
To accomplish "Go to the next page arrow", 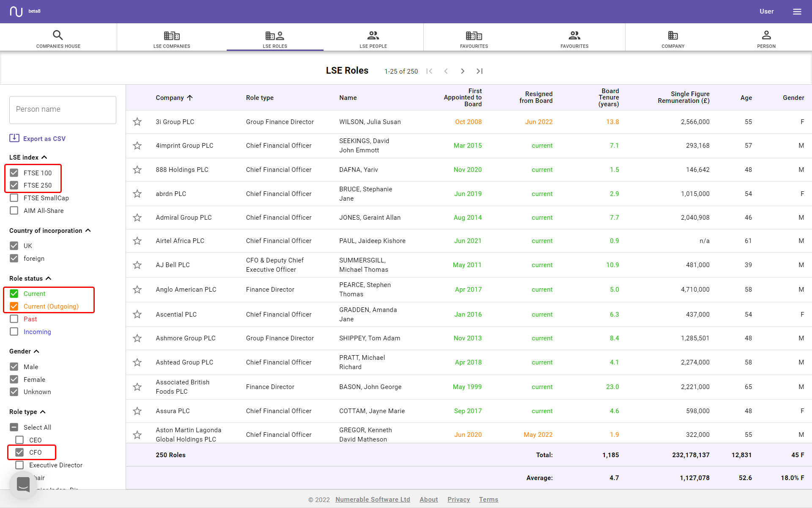I will [x=463, y=71].
